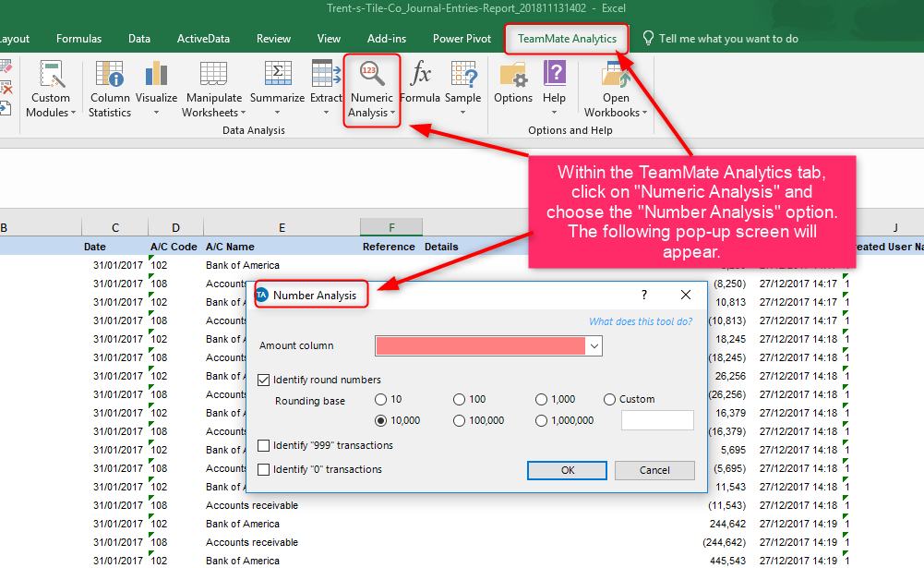
Task: Click the amount cell "26,256"
Action: pyautogui.click(x=731, y=376)
